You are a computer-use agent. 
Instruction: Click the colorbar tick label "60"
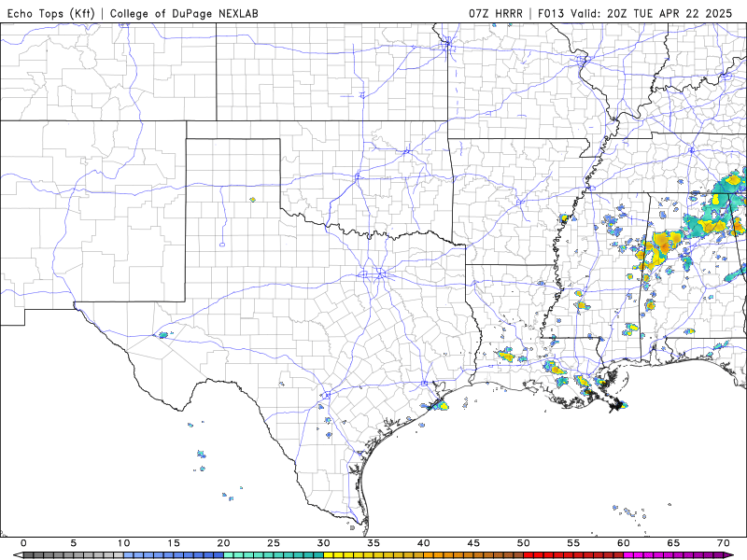(624, 543)
